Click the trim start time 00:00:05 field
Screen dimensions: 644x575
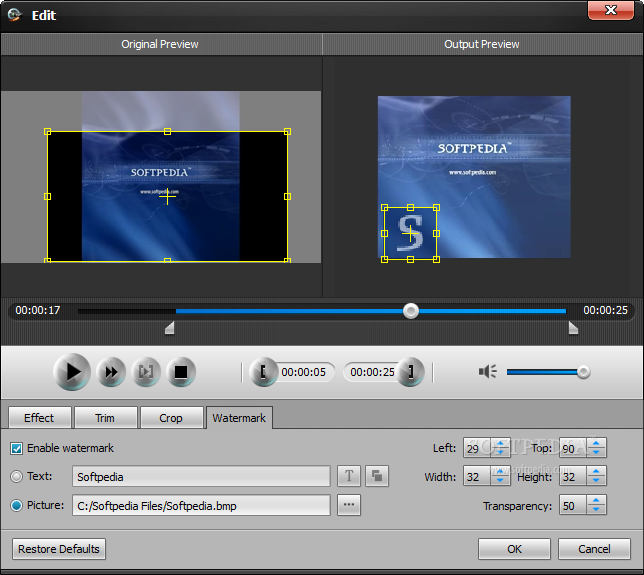(x=304, y=372)
